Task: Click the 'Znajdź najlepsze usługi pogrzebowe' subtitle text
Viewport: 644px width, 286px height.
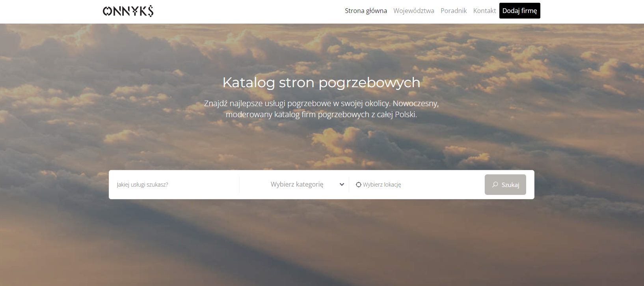Action: coord(322,109)
